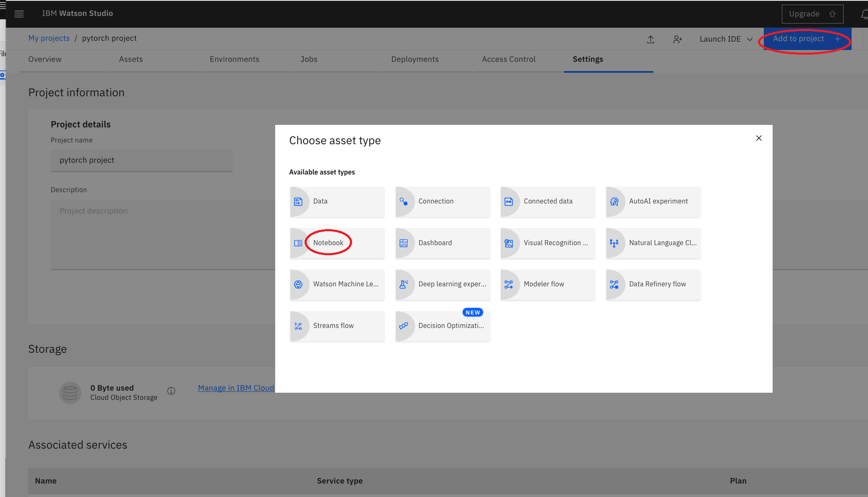Click the Project name input field
Image resolution: width=868 pixels, height=497 pixels.
[x=142, y=160]
